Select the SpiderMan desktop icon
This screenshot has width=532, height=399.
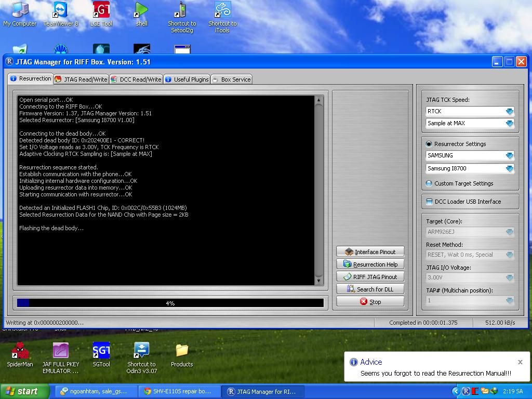[x=20, y=354]
